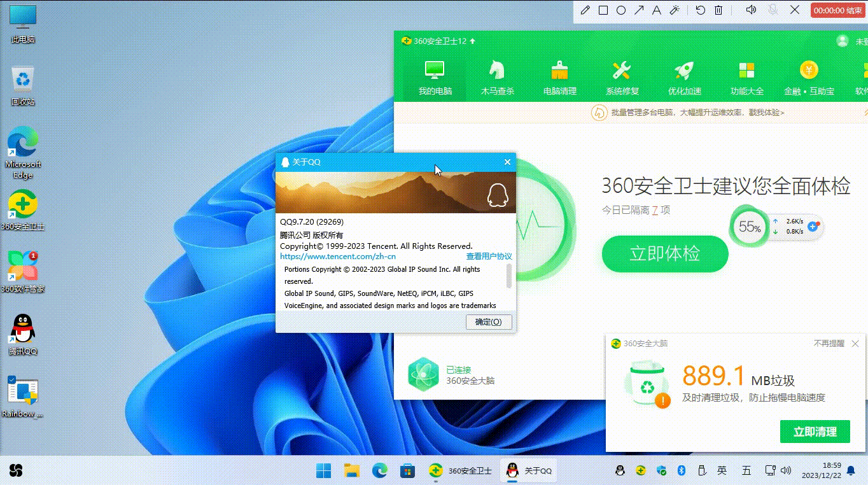
Task: Switch to 电脑清理 tab
Action: 559,78
